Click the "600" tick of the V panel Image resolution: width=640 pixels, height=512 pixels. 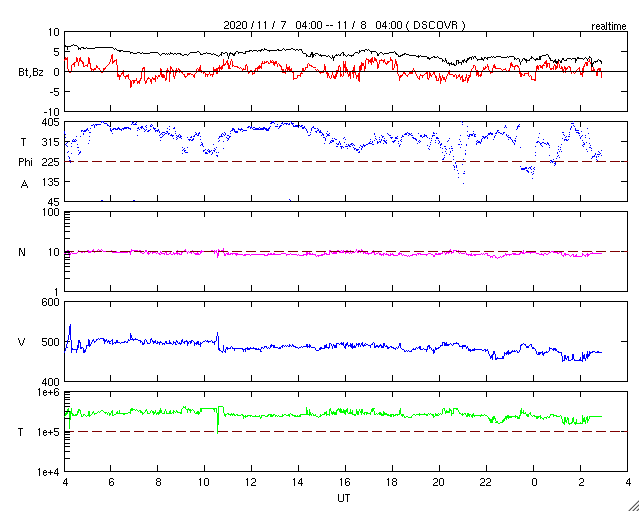pyautogui.click(x=51, y=303)
